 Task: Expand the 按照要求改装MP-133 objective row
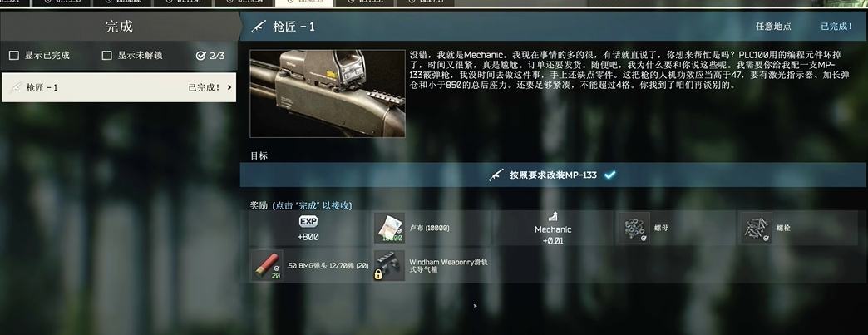coord(553,175)
